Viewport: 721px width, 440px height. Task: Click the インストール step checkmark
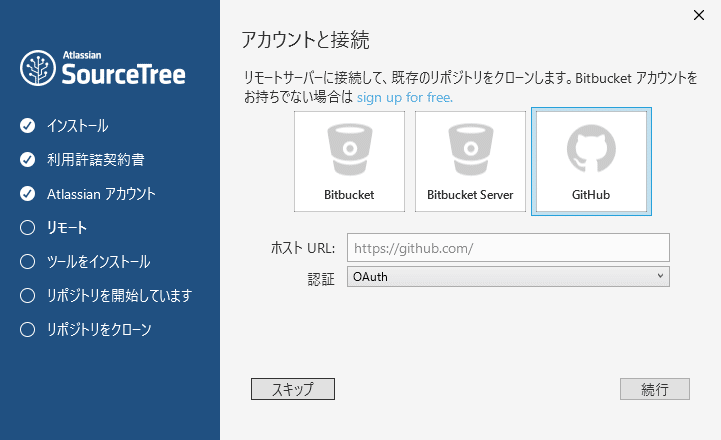point(28,126)
